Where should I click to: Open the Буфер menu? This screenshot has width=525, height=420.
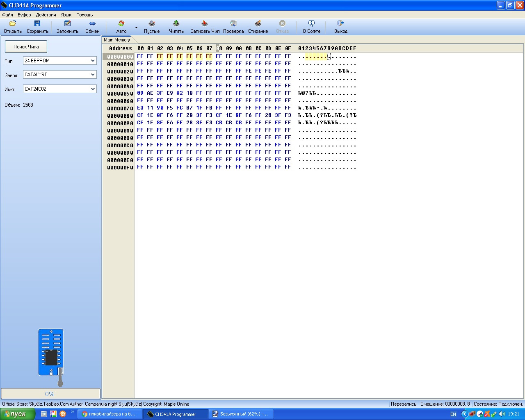point(24,15)
